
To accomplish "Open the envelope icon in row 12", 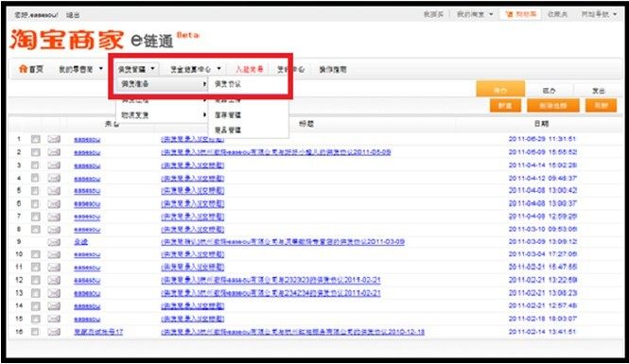I will point(54,280).
